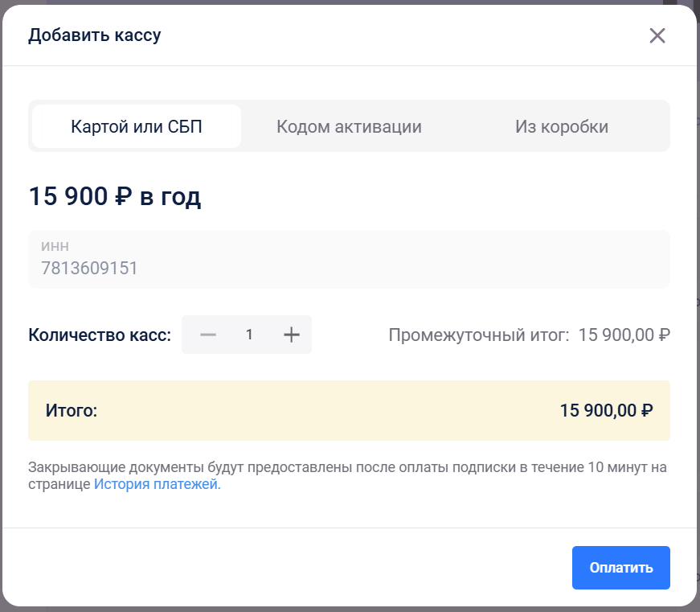Viewport: 700px width, 612px height.
Task: Click the Итого total 15 900,00 ₽
Action: pos(606,410)
